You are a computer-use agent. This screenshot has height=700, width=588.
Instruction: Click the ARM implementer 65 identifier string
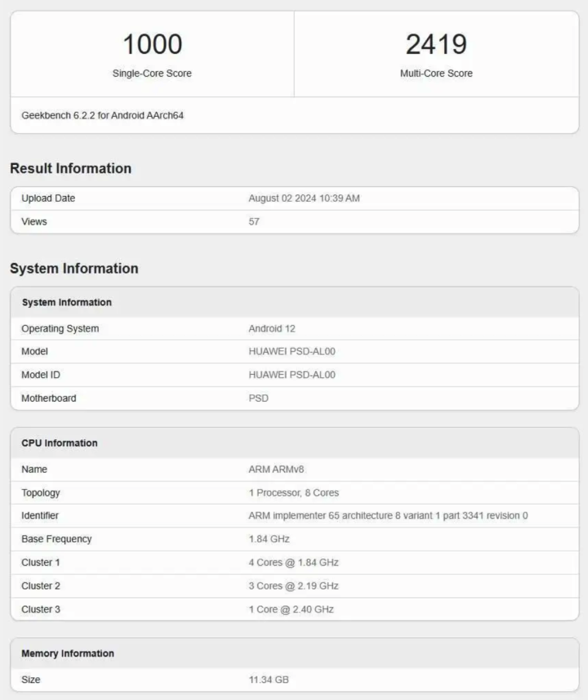tap(388, 515)
